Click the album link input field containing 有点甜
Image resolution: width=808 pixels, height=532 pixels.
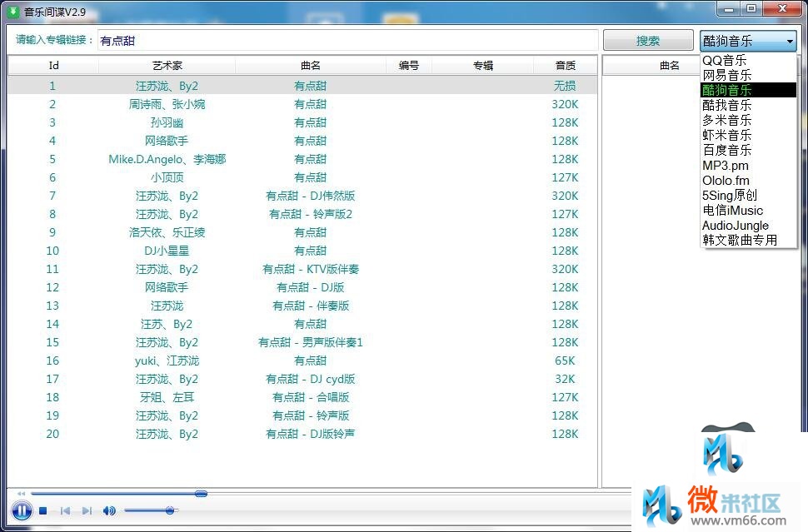tap(348, 41)
